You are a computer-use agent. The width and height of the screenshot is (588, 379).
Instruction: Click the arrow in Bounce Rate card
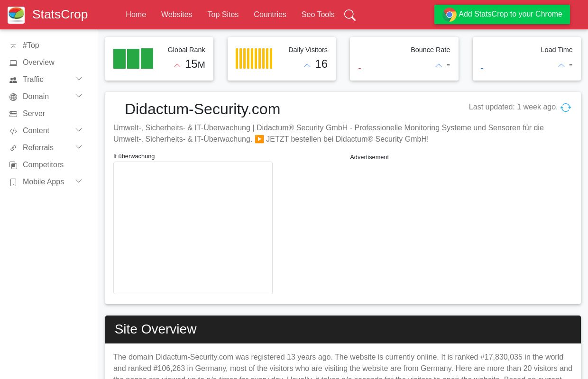439,65
